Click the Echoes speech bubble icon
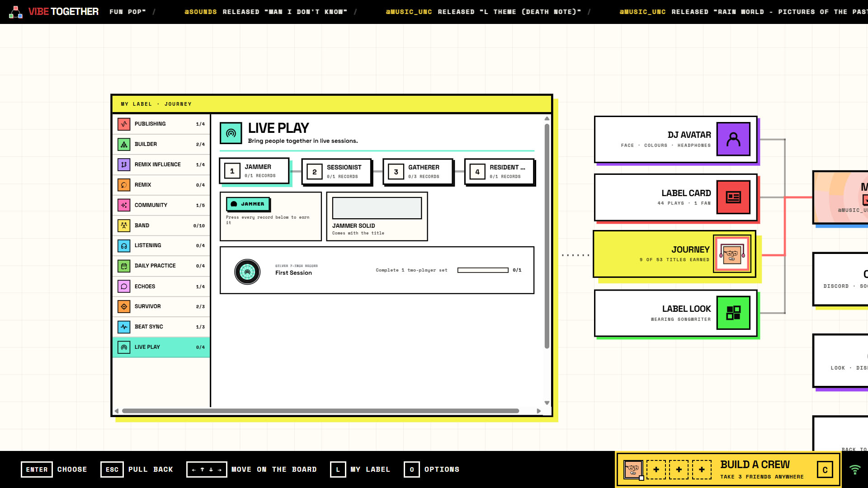 coord(124,286)
